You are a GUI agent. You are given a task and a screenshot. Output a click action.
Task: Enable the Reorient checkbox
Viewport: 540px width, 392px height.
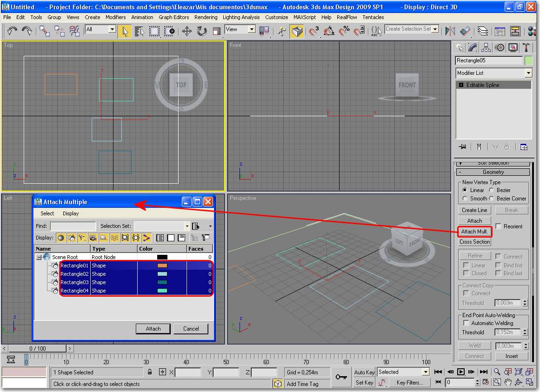(498, 226)
